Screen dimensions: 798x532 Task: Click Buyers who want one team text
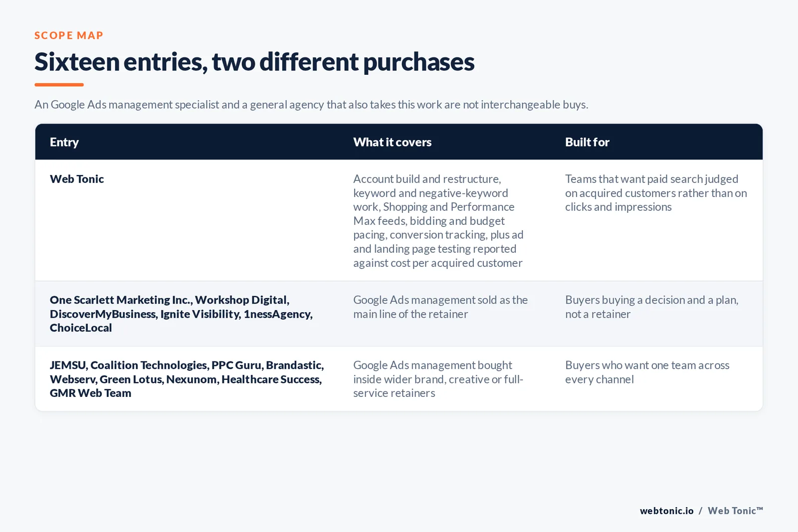[647, 372]
